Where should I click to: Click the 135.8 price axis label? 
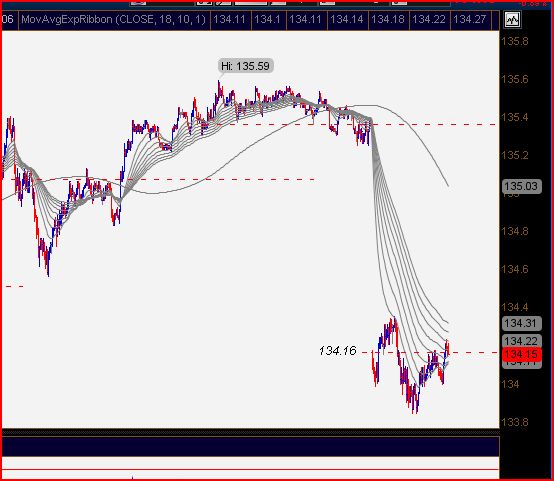click(x=515, y=41)
